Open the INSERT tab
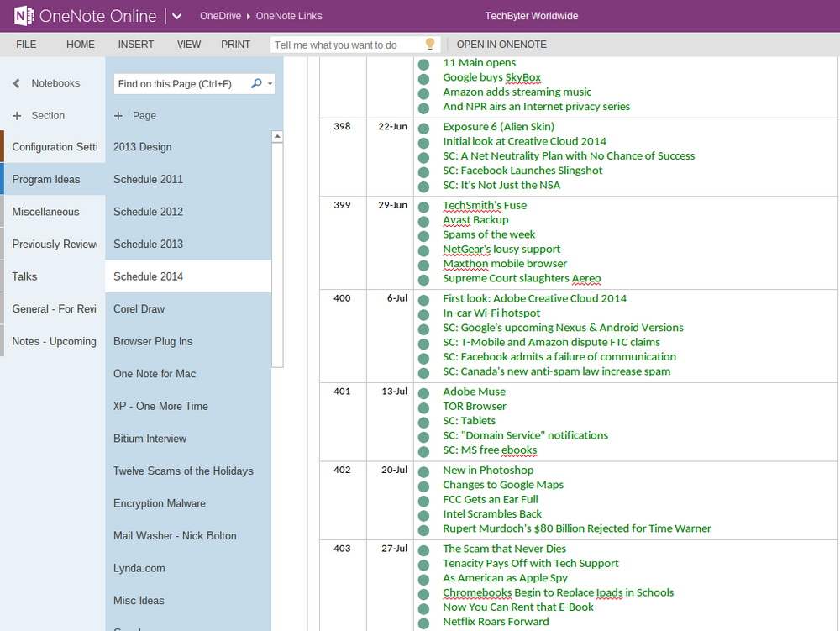The width and height of the screenshot is (840, 631). pos(136,45)
